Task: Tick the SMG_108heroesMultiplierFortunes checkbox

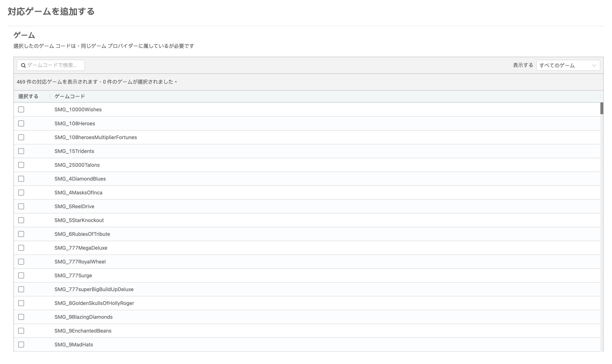Action: 21,137
